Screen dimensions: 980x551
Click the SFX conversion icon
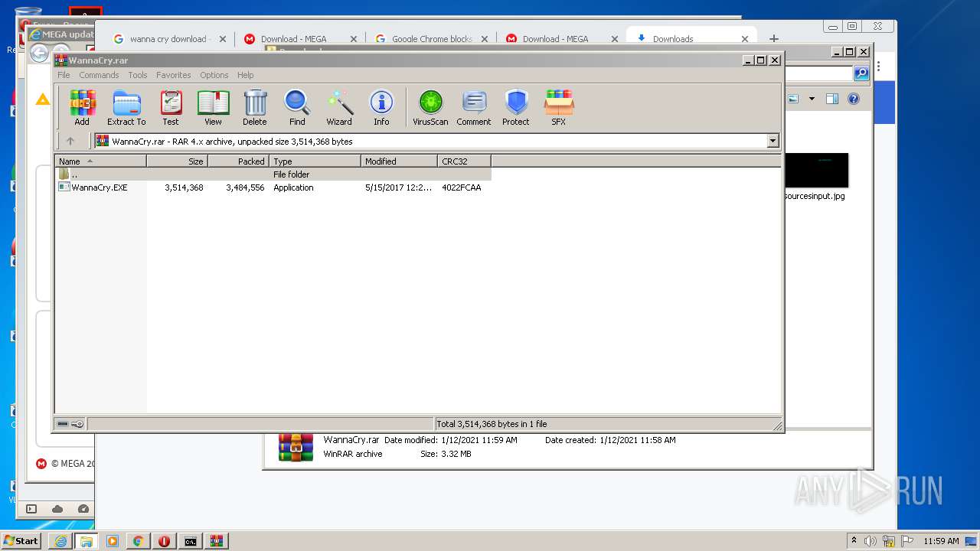pyautogui.click(x=559, y=108)
